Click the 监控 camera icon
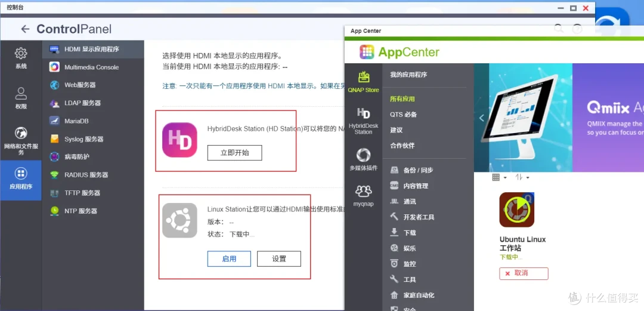 394,263
